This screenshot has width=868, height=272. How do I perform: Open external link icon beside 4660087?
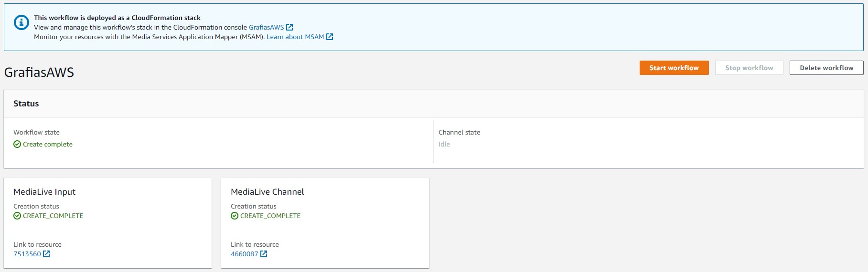point(264,254)
